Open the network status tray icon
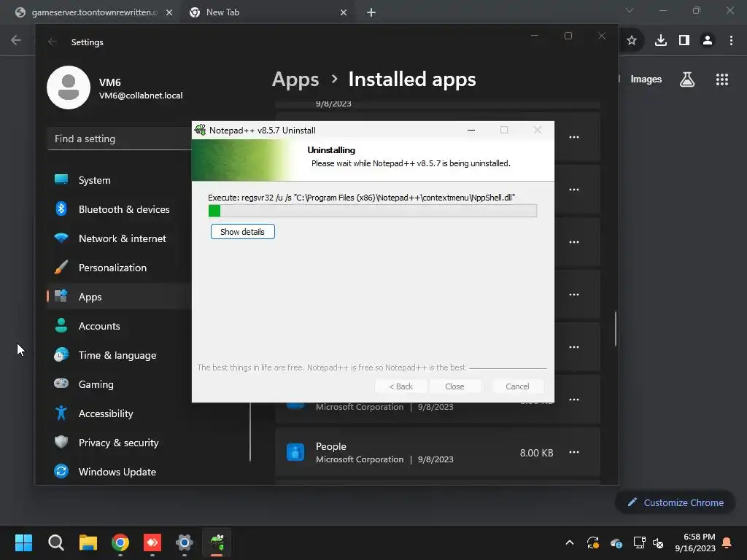 (639, 542)
